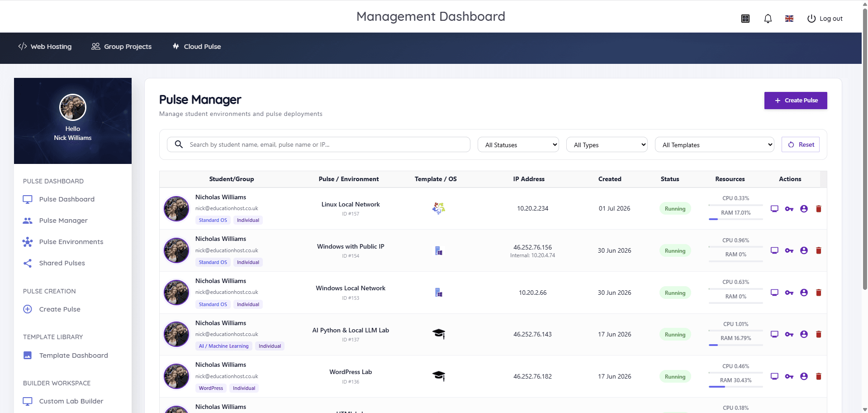
Task: Click the ID #157 label
Action: point(351,214)
